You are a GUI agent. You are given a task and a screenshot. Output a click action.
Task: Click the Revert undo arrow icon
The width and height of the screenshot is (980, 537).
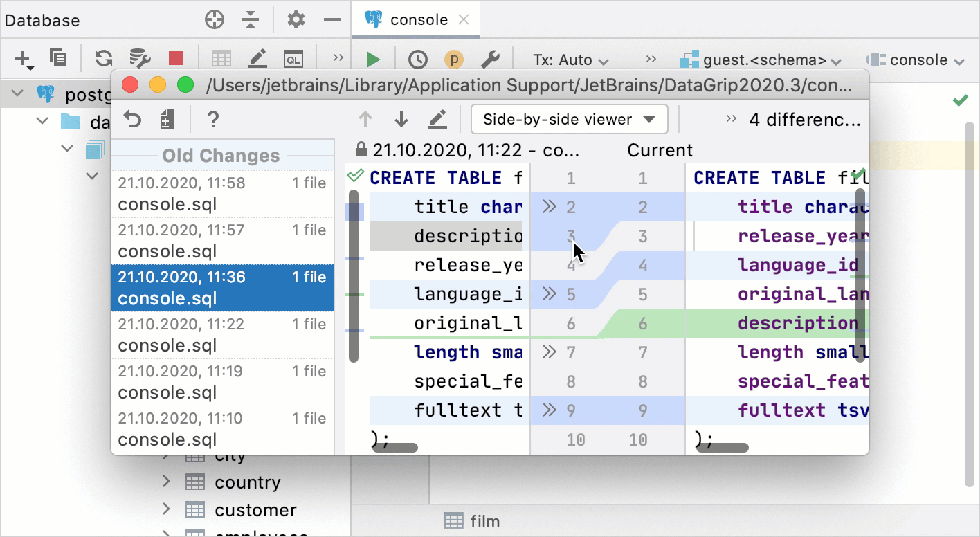132,120
